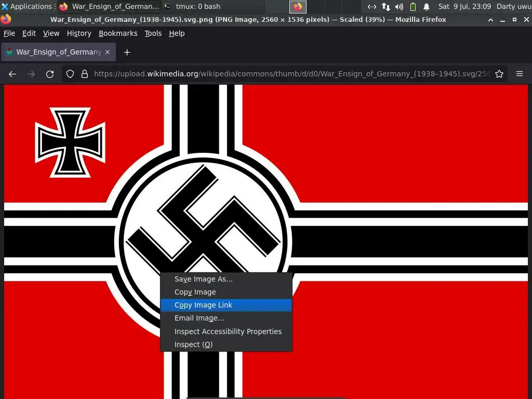Choose Email Image... from context menu
The image size is (532, 399).
(226, 318)
